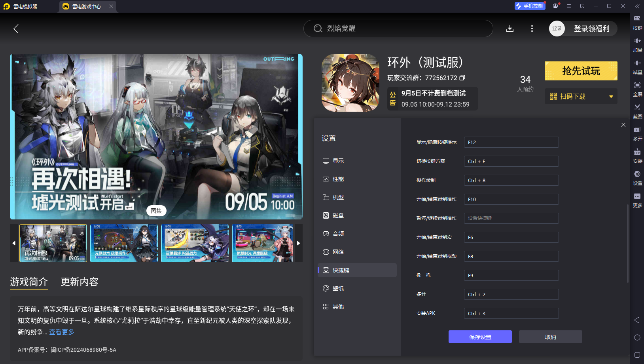This screenshot has width=644, height=364.
Task: Open the user account icon in title bar
Action: [555, 6]
